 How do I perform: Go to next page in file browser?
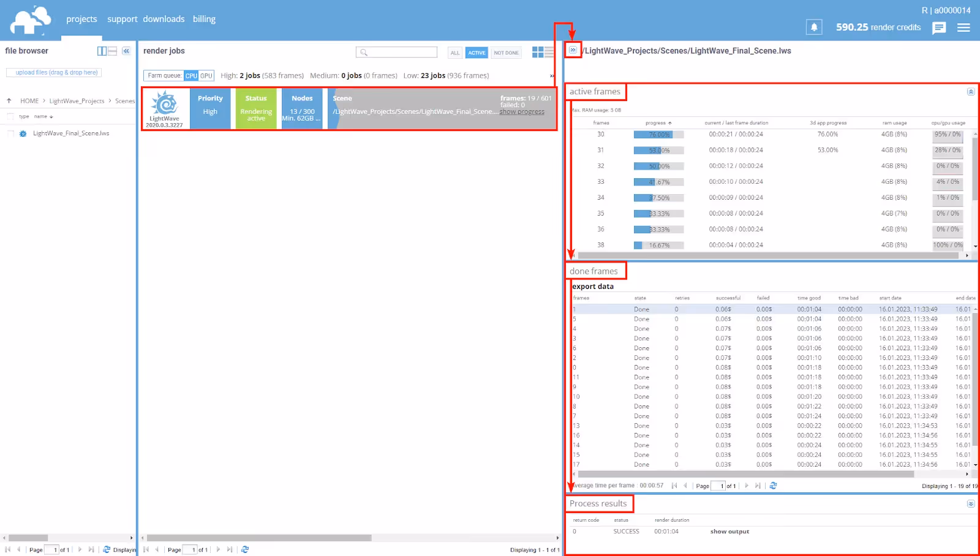pyautogui.click(x=80, y=549)
